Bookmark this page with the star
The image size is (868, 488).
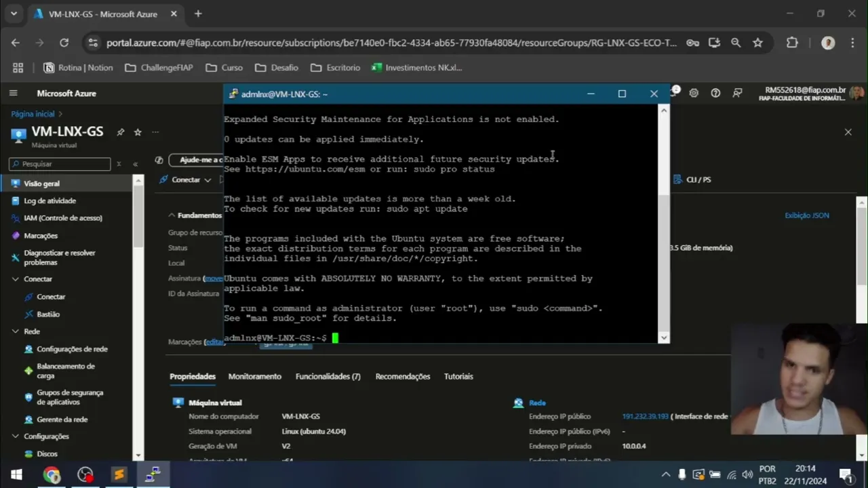click(x=757, y=43)
